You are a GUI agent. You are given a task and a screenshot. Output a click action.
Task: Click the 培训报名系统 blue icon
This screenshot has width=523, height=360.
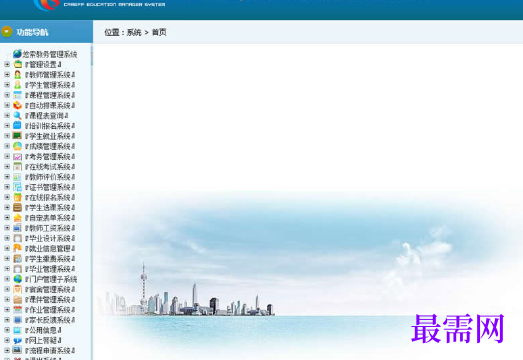tap(17, 125)
